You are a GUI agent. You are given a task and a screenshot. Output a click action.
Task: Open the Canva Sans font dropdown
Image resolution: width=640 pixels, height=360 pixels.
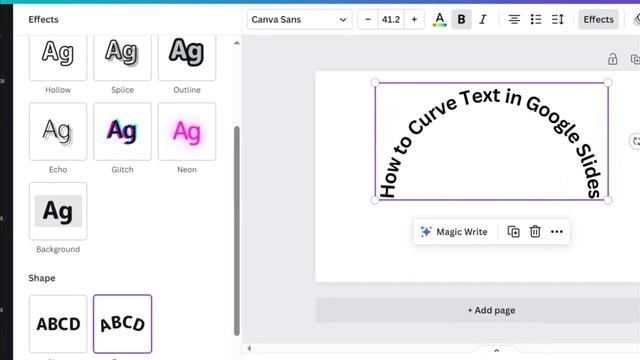point(299,20)
